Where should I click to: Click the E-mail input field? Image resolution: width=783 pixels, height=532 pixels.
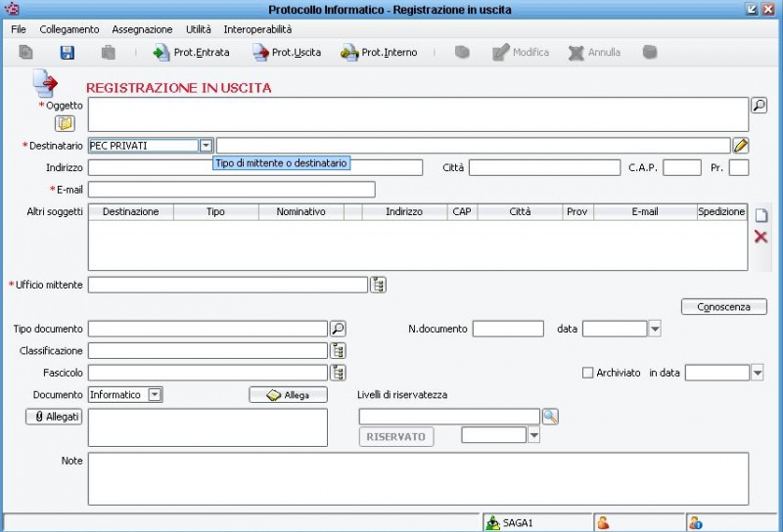tap(231, 190)
